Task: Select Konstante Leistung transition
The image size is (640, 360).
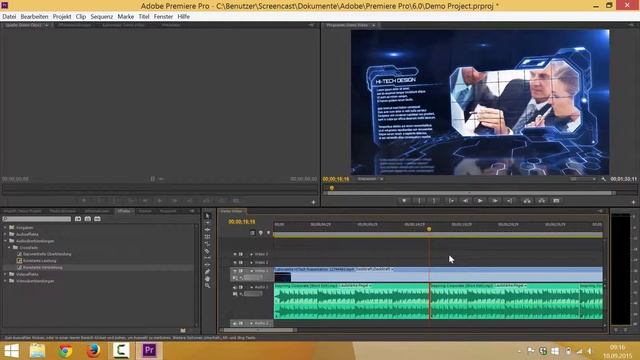Action: coord(39,260)
